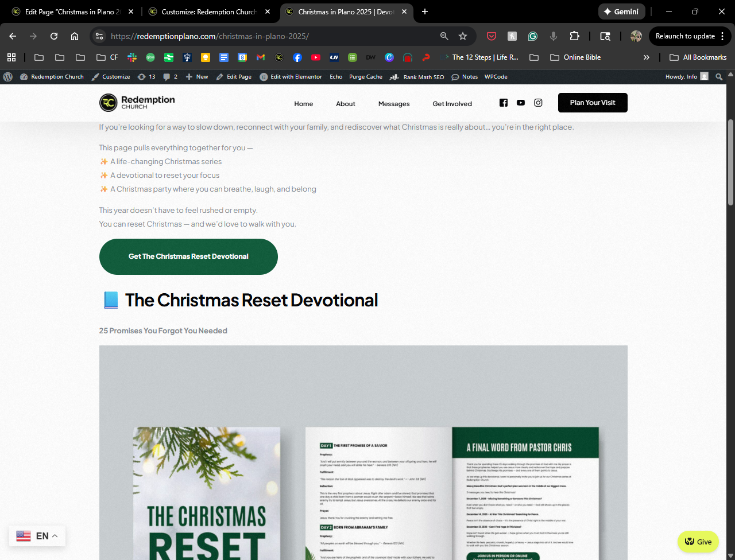735x560 pixels.
Task: Click the Facebook icon in site header
Action: click(x=504, y=103)
